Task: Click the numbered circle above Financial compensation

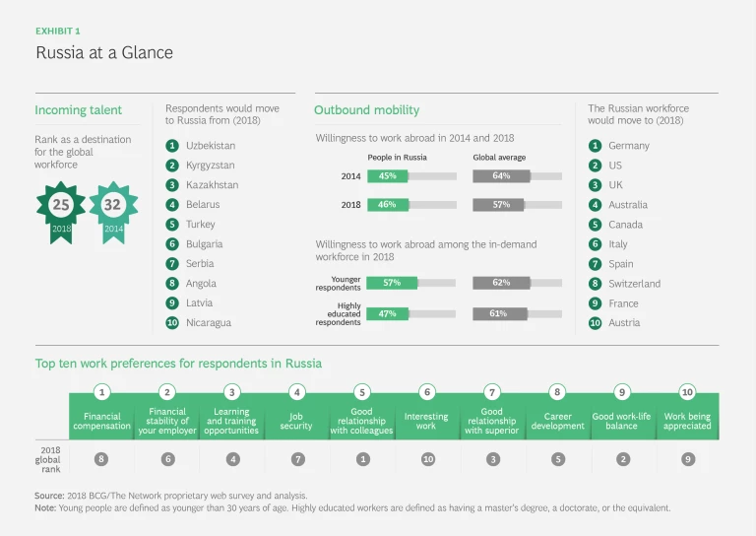Action: pos(101,392)
